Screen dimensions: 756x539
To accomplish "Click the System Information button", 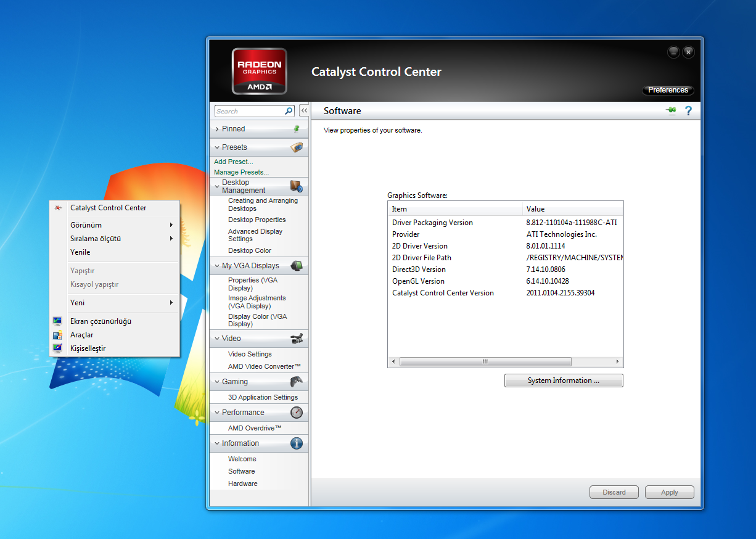I will pos(564,381).
